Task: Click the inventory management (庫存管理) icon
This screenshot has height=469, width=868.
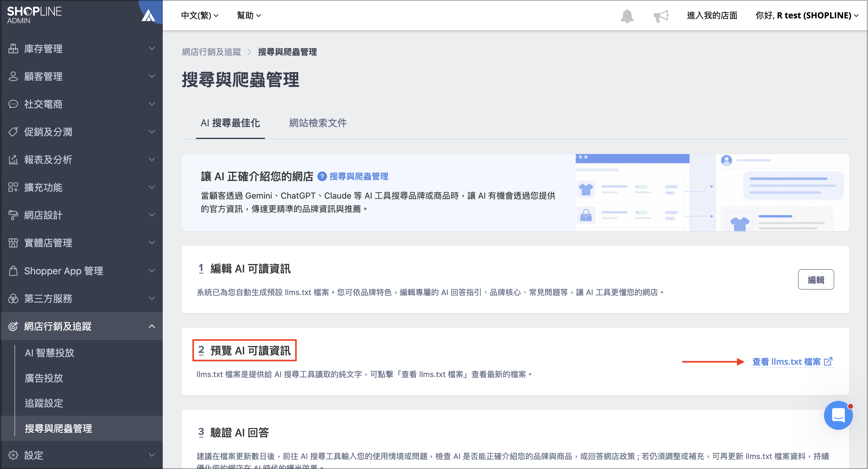Action: [x=13, y=49]
